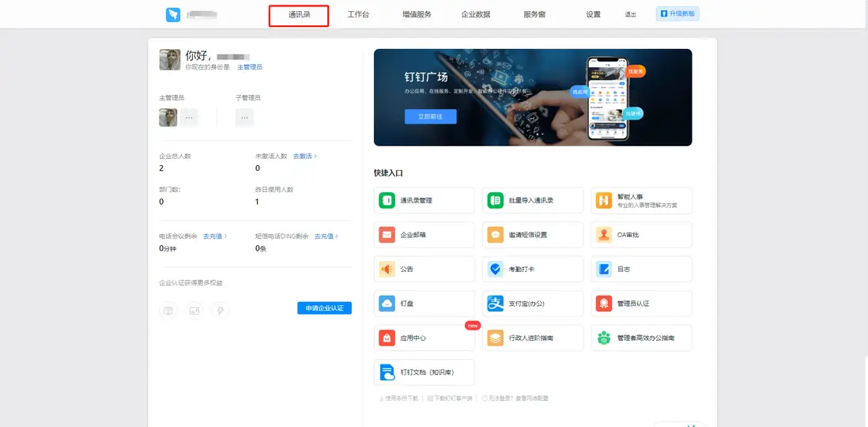
Task: Open the 钉盘 cloud drive icon
Action: click(x=387, y=304)
